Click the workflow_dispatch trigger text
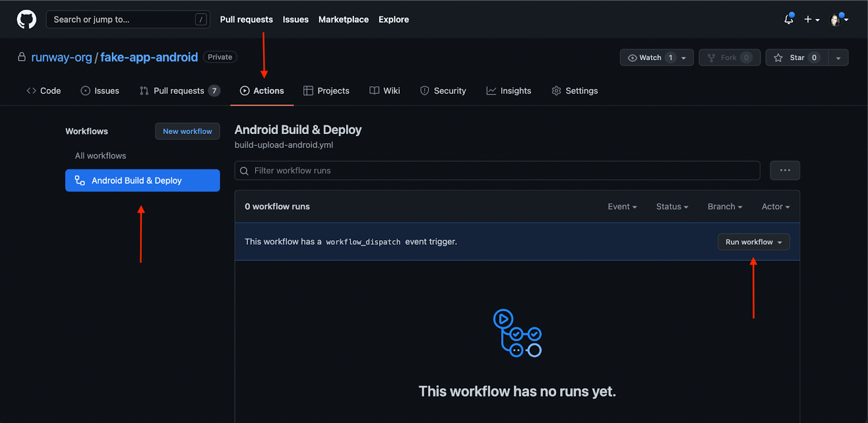Screen dimensions: 868x423 click(x=363, y=242)
